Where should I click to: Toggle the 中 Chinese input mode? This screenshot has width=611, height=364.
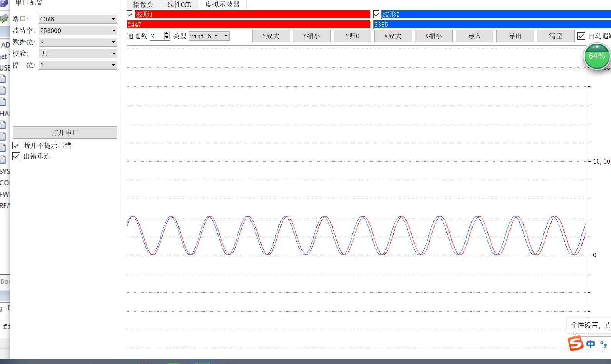tap(591, 344)
